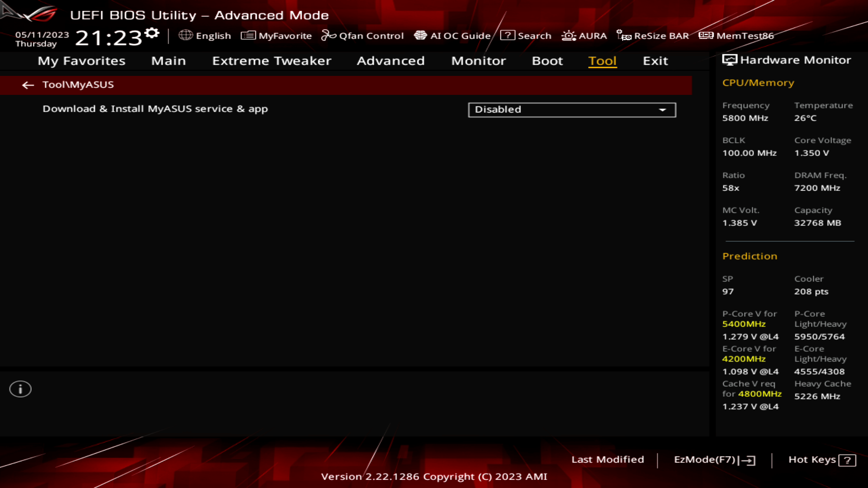
Task: Click the EzMode F7 button
Action: tap(713, 459)
